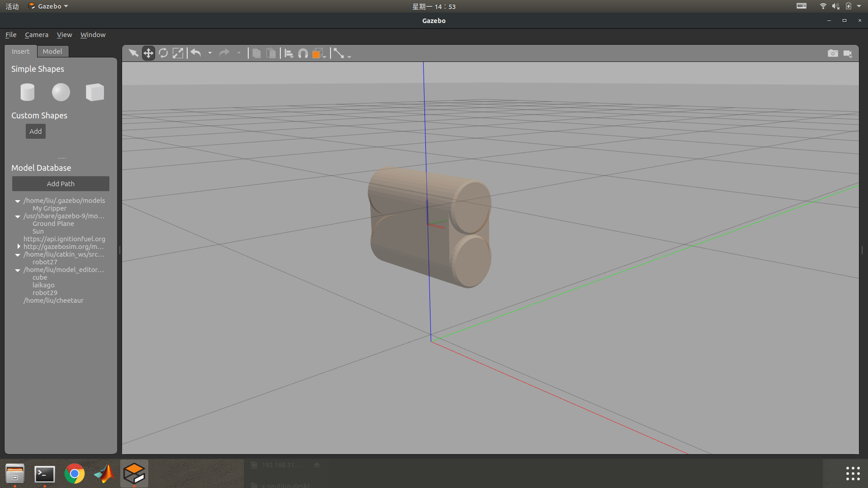Collapse the /home/liu/.gazebo/models tree
Viewport: 868px width, 488px height.
tap(18, 201)
